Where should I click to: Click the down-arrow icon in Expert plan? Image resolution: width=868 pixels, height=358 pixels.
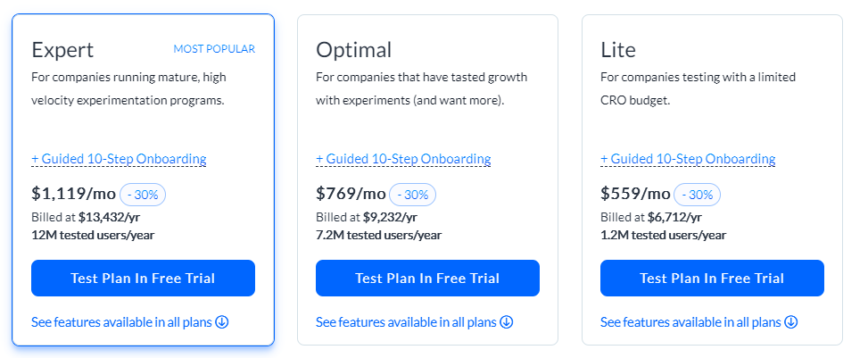click(x=222, y=321)
